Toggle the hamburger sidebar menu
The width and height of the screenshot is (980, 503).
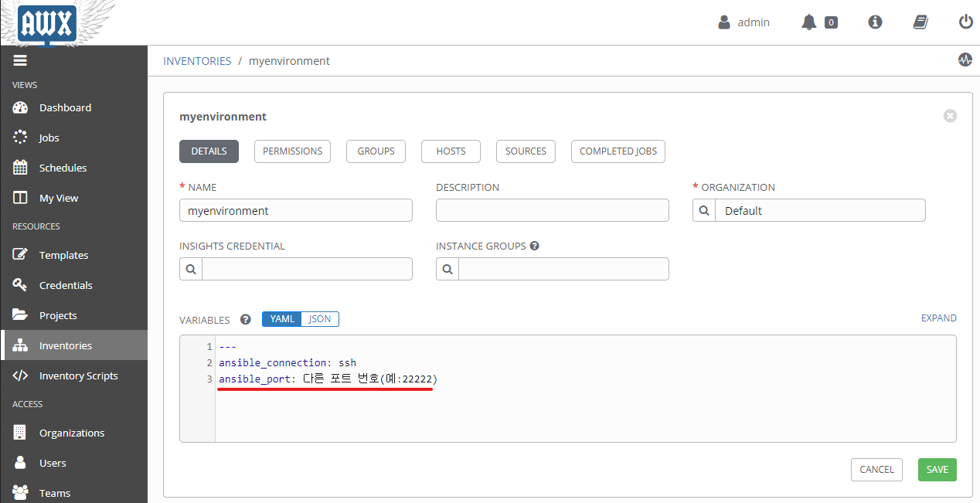[20, 60]
